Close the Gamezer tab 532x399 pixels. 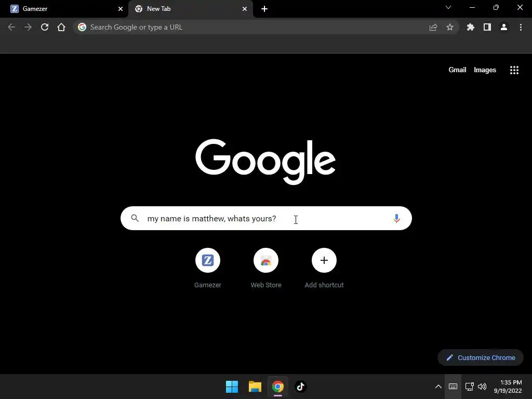121,9
